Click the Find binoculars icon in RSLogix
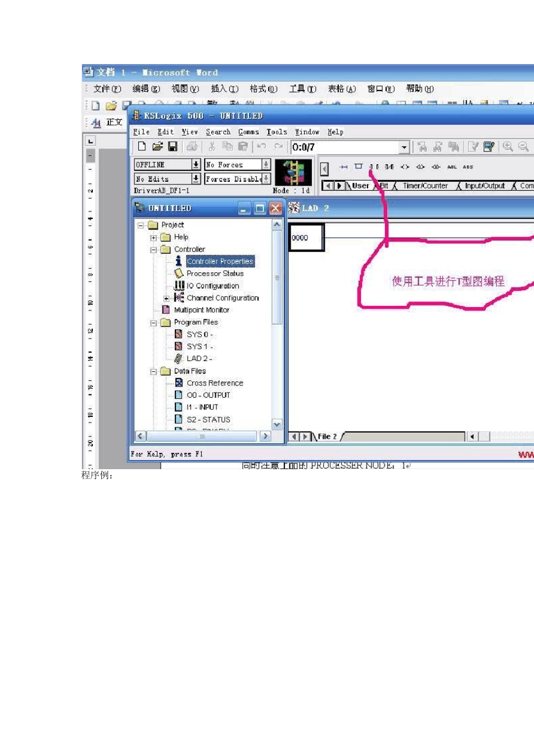Screen dimensions: 534x756 click(422, 147)
